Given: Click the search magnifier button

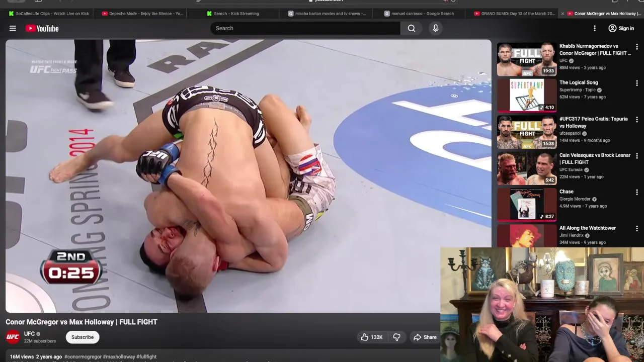Looking at the screenshot, I should pos(412,28).
